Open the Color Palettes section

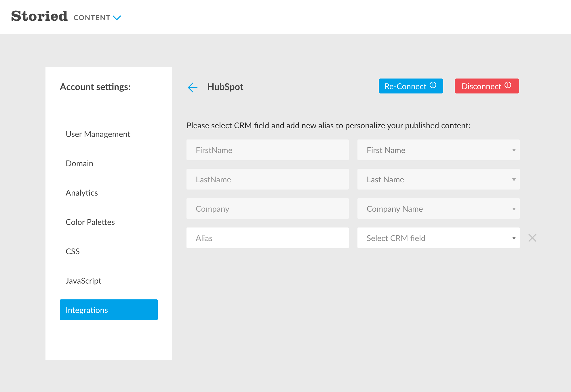(90, 222)
